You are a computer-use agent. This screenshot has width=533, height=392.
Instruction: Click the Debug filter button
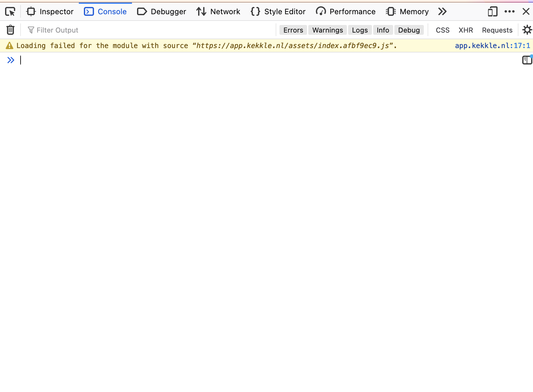click(409, 30)
